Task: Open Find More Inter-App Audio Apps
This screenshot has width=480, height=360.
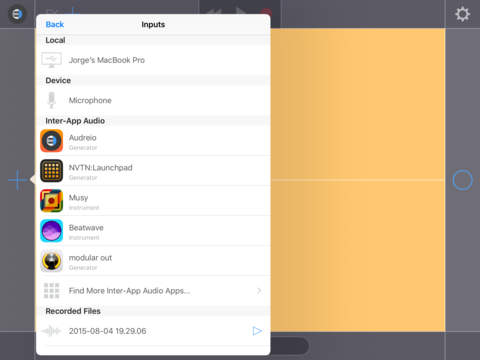Action: coord(153,291)
